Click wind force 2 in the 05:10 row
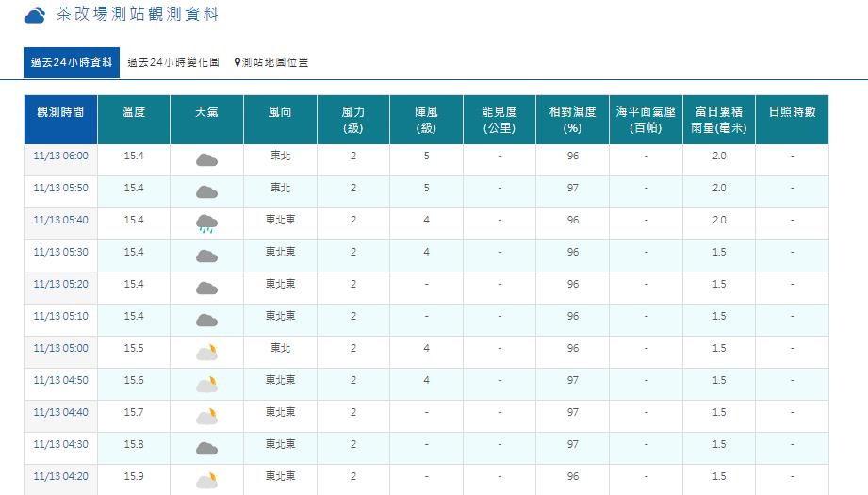Image resolution: width=868 pixels, height=495 pixels. tap(353, 317)
